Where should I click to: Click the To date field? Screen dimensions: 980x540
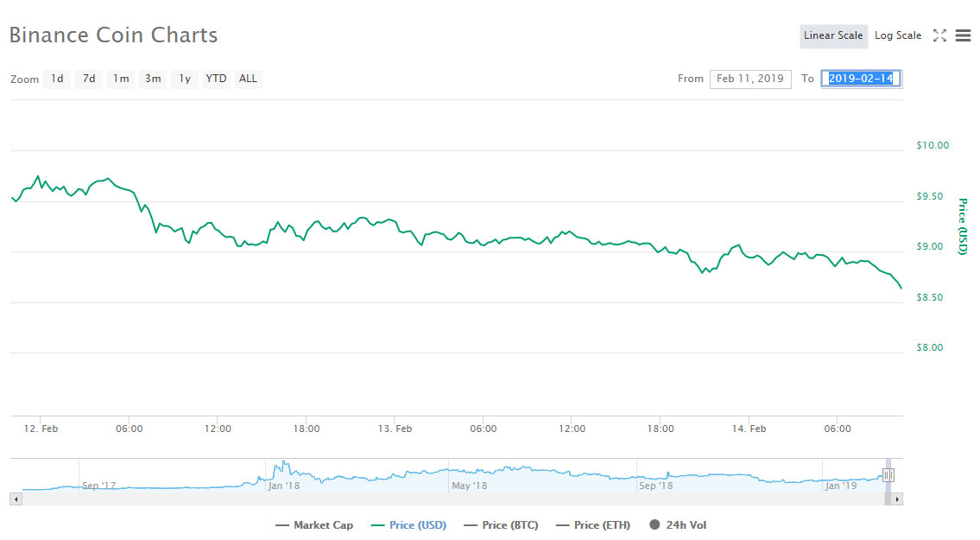coord(861,79)
